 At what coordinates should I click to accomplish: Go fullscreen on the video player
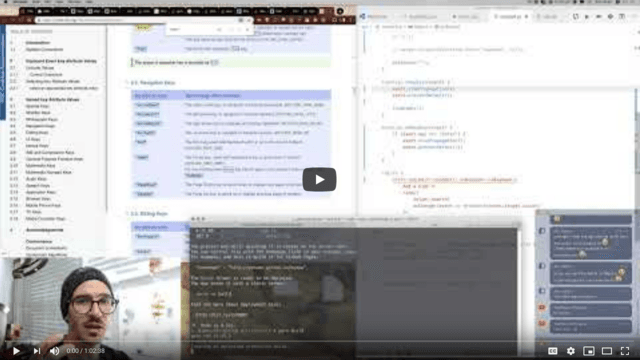tap(625, 351)
